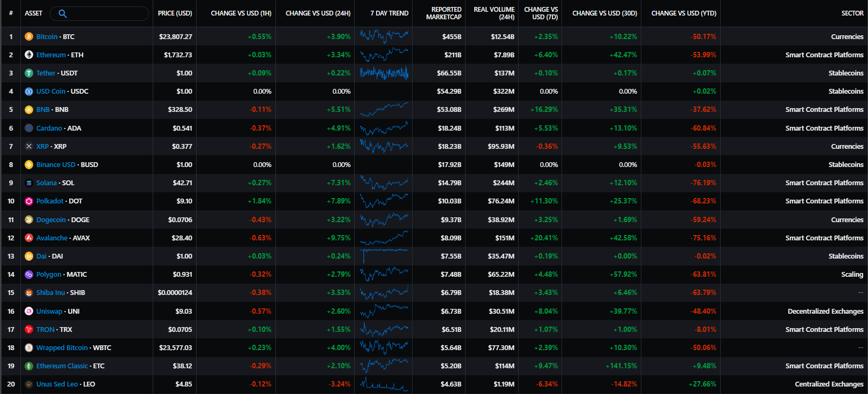Click the Avalanche coin logo icon
This screenshot has width=868, height=394.
coord(29,238)
